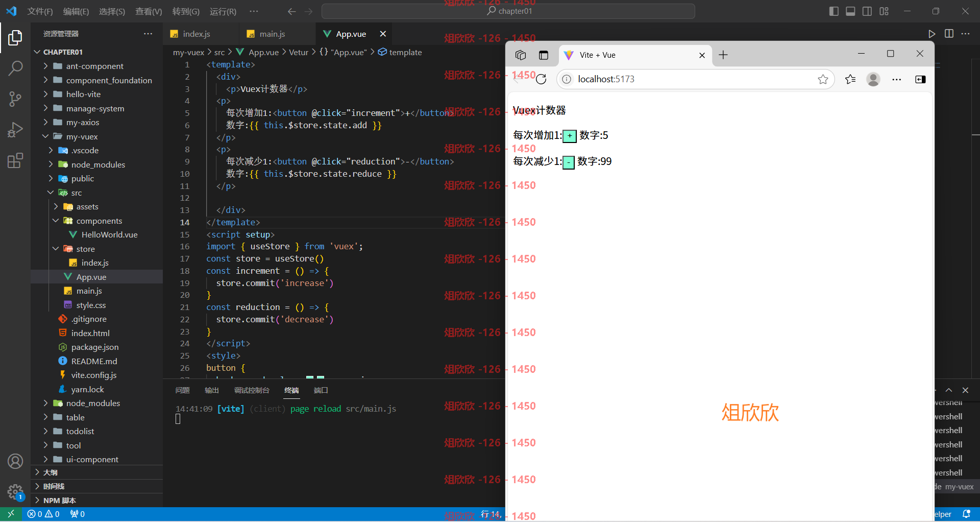This screenshot has height=522, width=980.
Task: Click the errors and warnings status indicator
Action: [43, 514]
